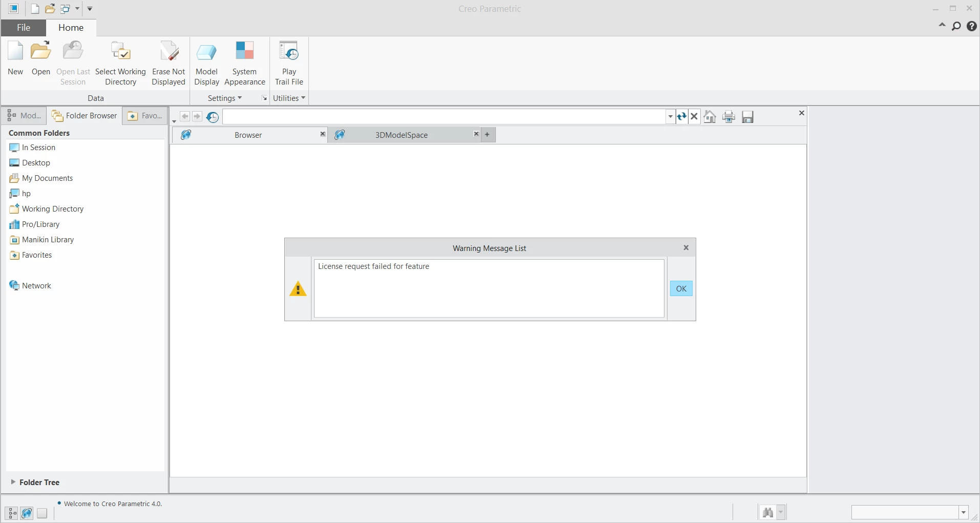Open small dropdown arrow left of browser back button
The height and width of the screenshot is (523, 980).
(174, 121)
